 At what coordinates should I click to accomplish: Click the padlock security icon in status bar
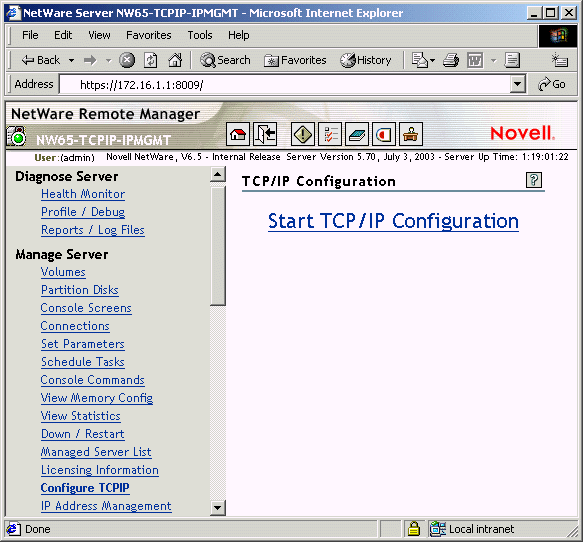[x=414, y=529]
